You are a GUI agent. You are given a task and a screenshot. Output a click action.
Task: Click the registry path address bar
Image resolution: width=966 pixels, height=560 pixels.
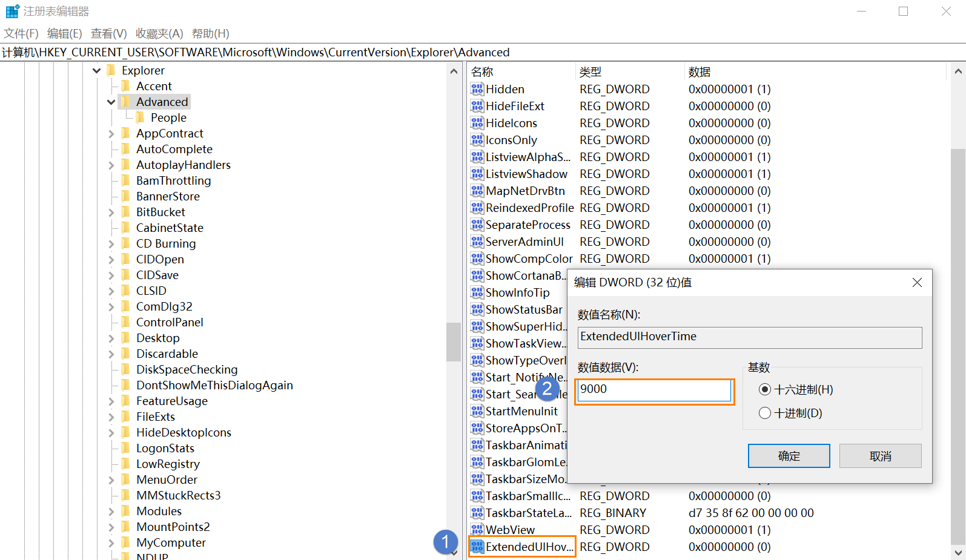pyautogui.click(x=483, y=53)
